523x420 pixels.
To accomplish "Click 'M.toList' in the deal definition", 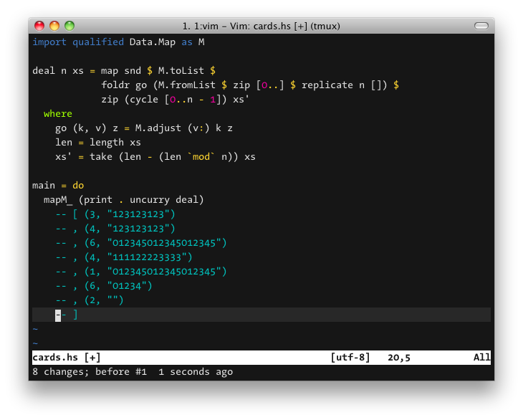I will tap(181, 71).
